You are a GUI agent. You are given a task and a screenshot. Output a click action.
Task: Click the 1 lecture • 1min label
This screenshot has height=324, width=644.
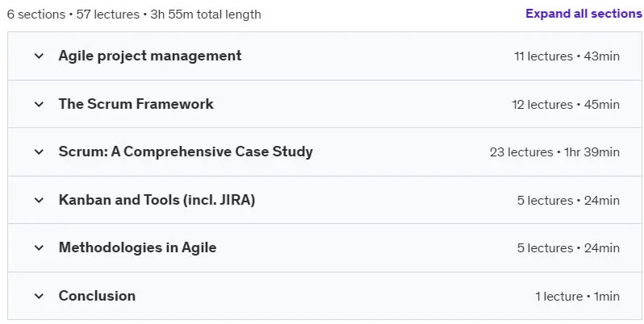click(578, 297)
